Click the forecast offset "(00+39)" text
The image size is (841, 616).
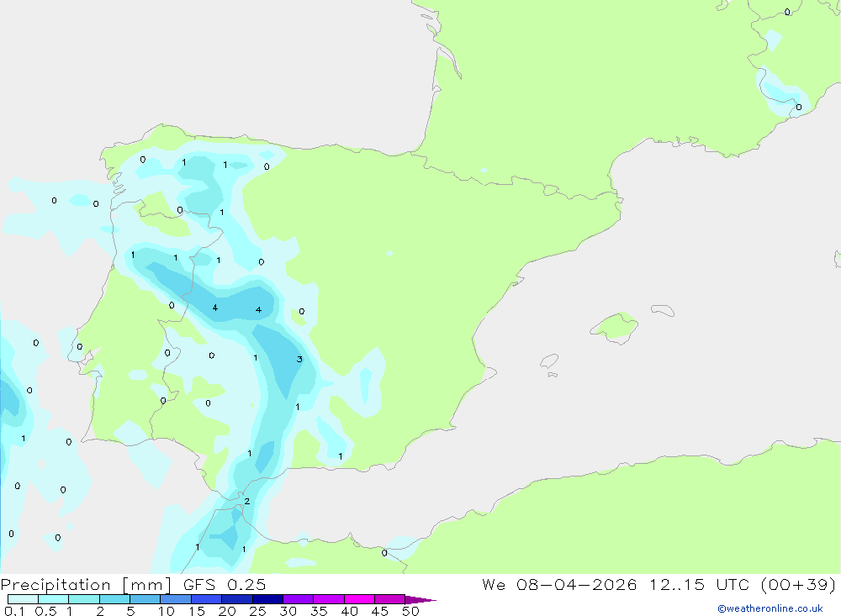click(798, 584)
